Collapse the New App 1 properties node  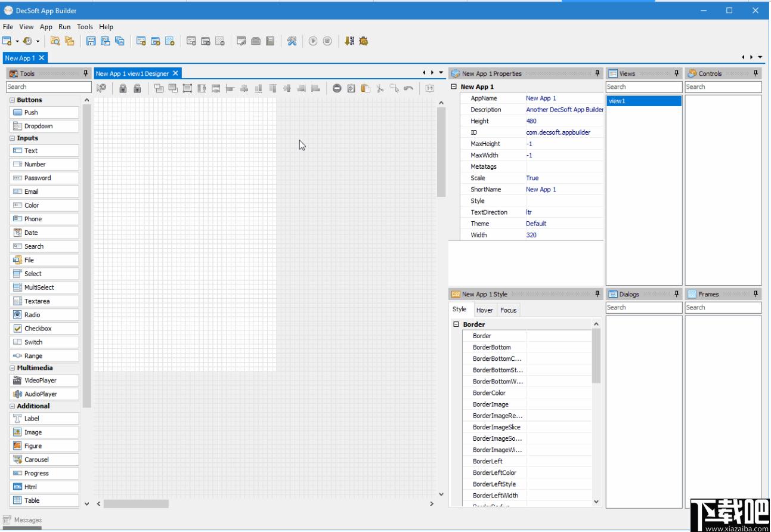point(454,86)
